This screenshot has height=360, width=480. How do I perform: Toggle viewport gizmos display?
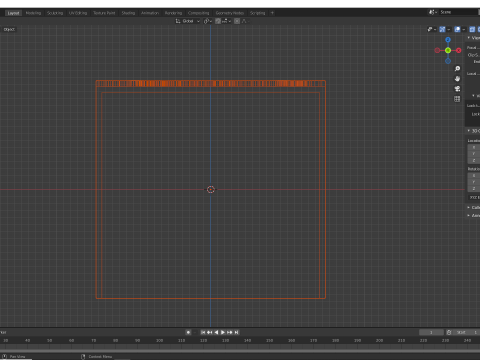click(442, 29)
